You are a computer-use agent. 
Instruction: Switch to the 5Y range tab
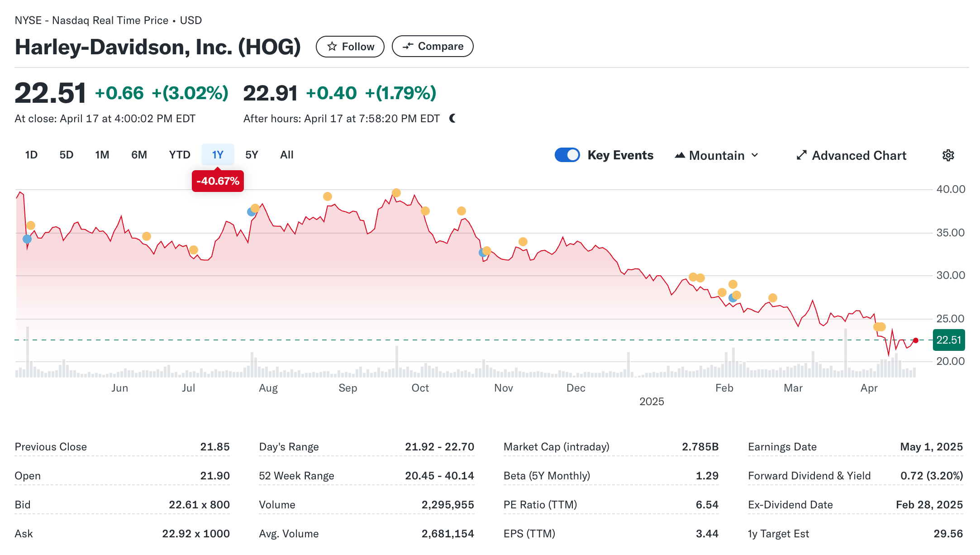[252, 155]
